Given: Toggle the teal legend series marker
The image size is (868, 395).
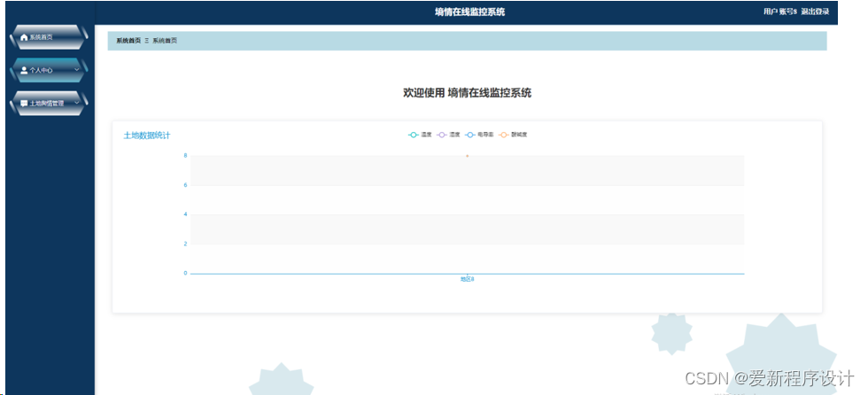Looking at the screenshot, I should 413,135.
